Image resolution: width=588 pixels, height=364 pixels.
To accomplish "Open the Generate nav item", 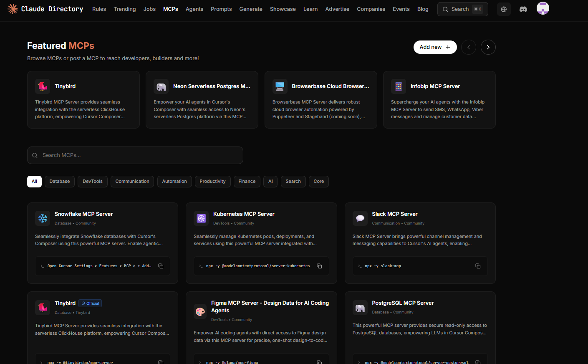I will (251, 9).
